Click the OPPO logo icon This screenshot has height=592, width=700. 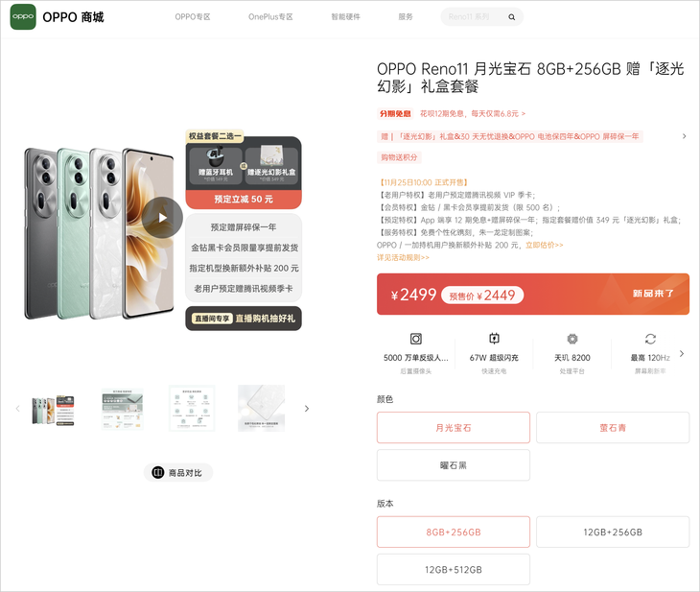pyautogui.click(x=23, y=17)
